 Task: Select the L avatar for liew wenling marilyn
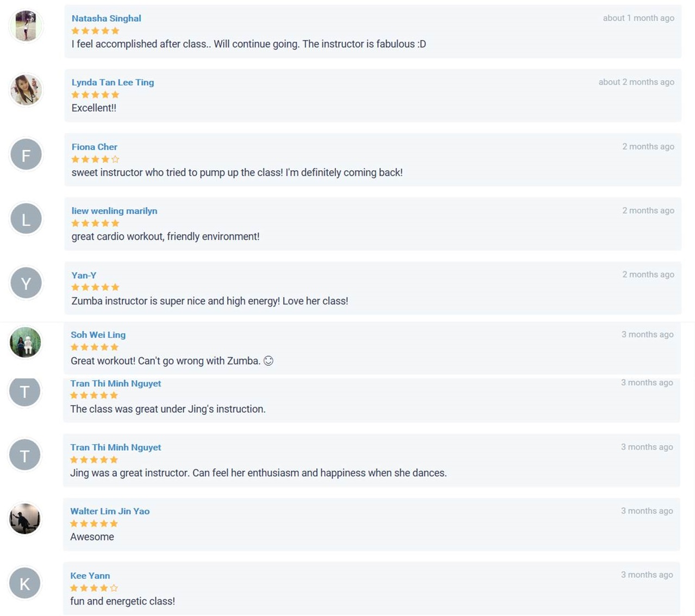26,219
